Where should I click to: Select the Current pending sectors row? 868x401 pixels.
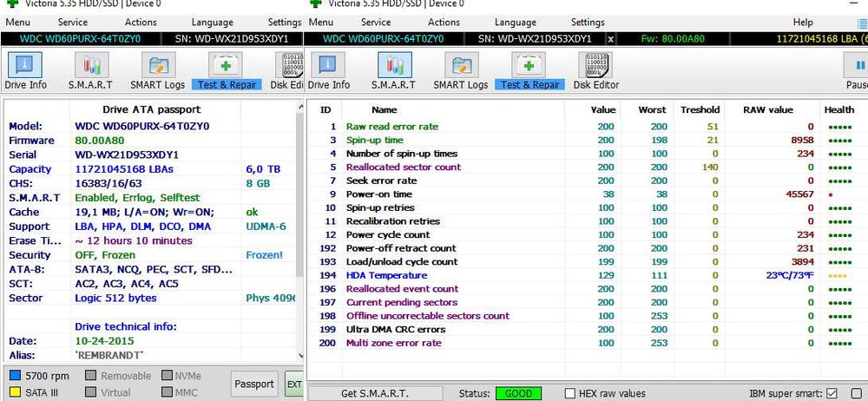(x=586, y=302)
